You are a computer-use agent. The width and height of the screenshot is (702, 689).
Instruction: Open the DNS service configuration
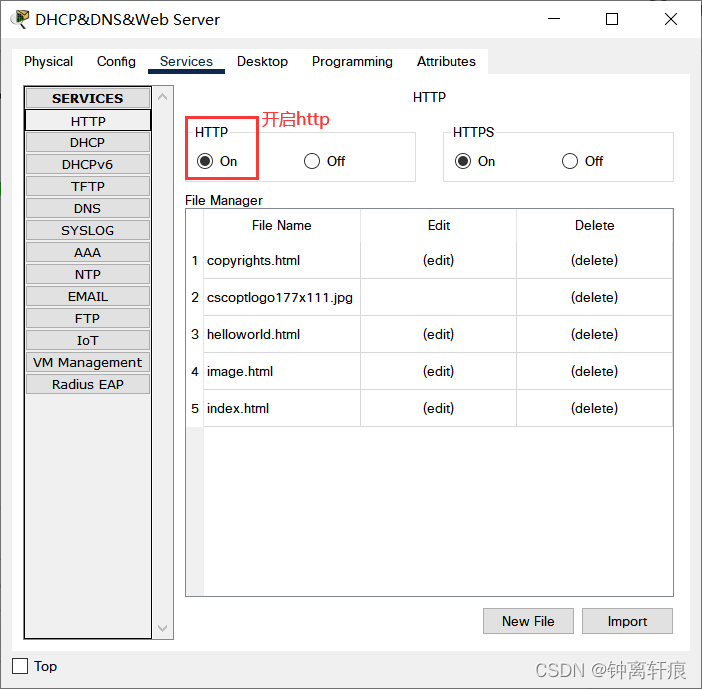pos(88,208)
